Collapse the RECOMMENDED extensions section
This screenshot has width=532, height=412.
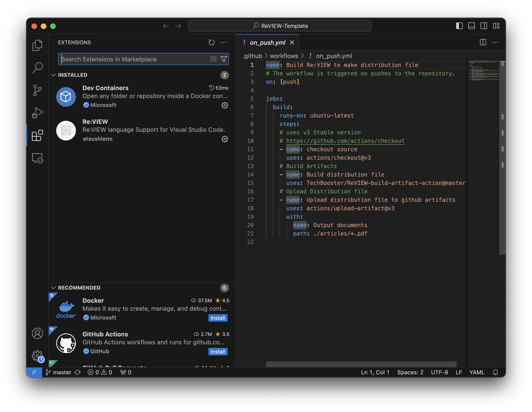coord(53,288)
